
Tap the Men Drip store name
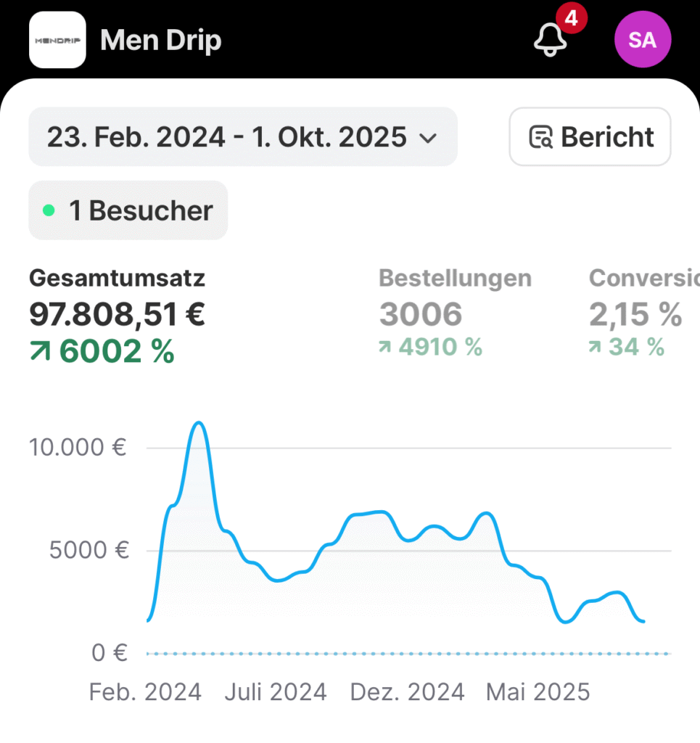click(160, 41)
